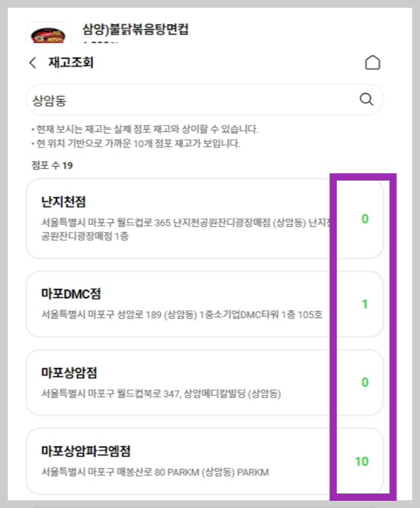Viewport: 420px width, 508px height.
Task: Click the 마포DMC점 address 성암로 189
Action: pyautogui.click(x=181, y=314)
